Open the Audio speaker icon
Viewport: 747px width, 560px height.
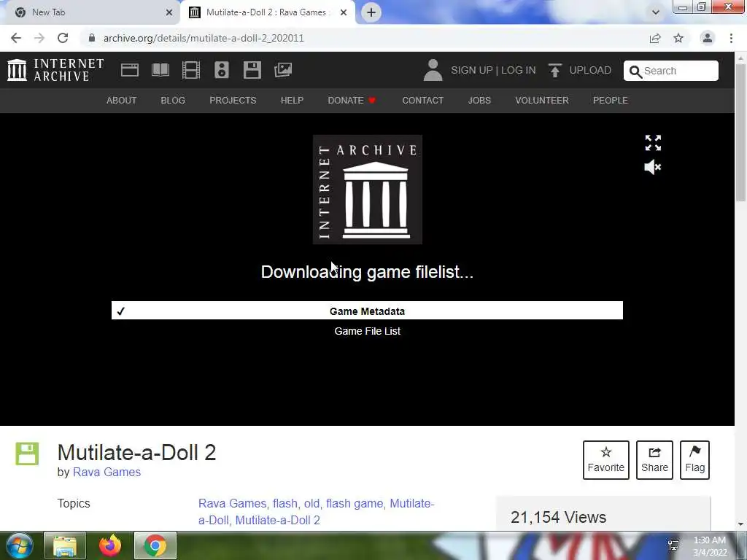222,70
